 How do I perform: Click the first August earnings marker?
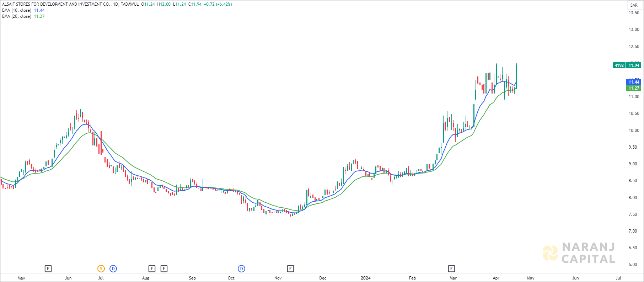coord(152,269)
